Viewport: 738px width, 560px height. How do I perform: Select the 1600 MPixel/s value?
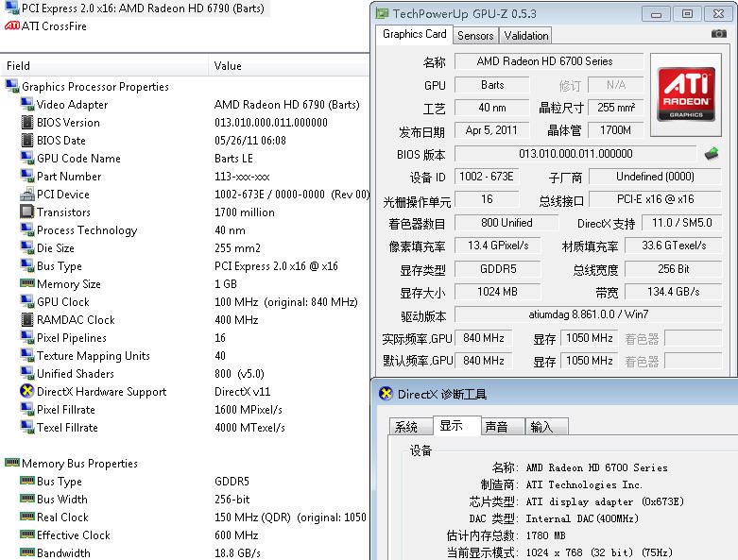[x=248, y=410]
